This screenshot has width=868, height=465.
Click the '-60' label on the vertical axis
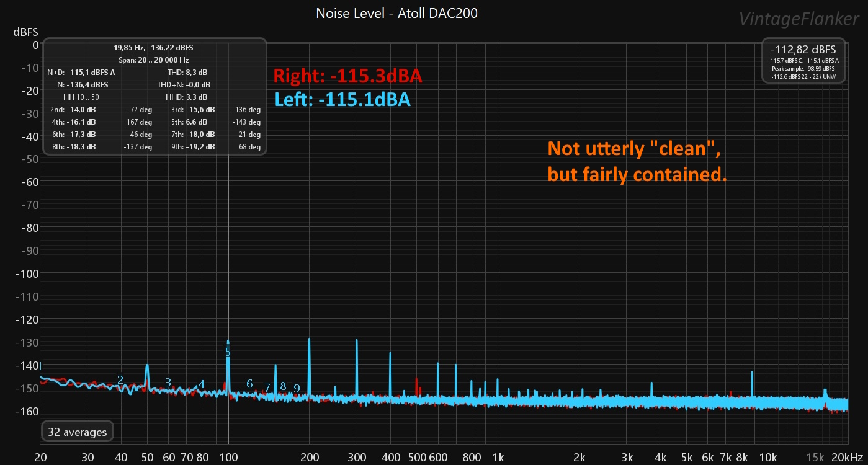tap(30, 182)
